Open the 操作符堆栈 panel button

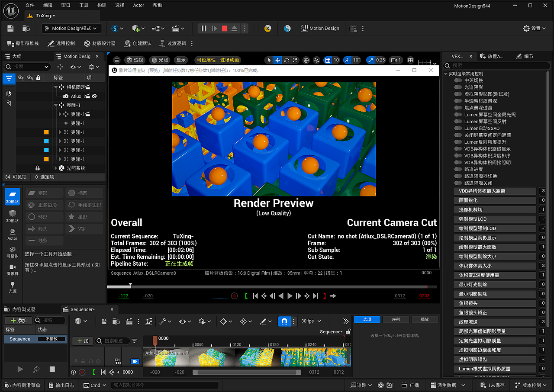point(23,43)
